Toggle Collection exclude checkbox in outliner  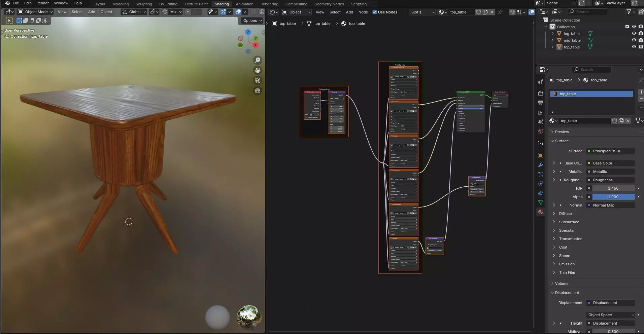[x=627, y=27]
